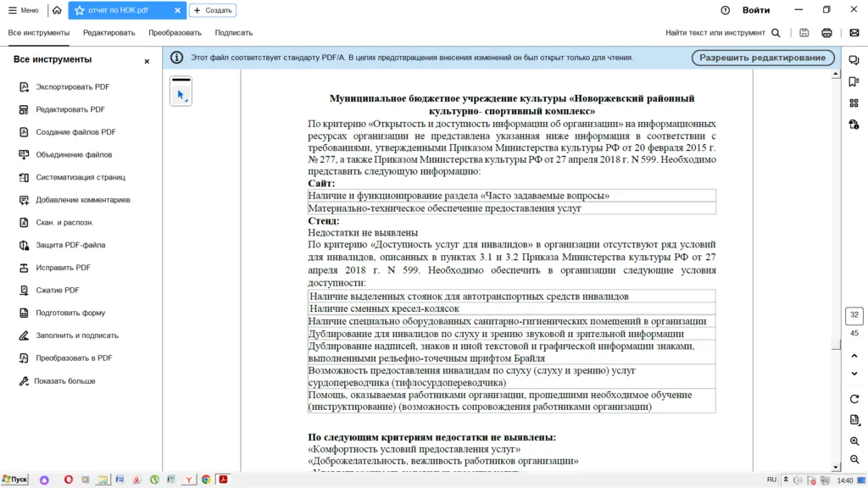Click the zoom in magnifier icon
Image resolution: width=868 pixels, height=488 pixels.
[x=854, y=441]
